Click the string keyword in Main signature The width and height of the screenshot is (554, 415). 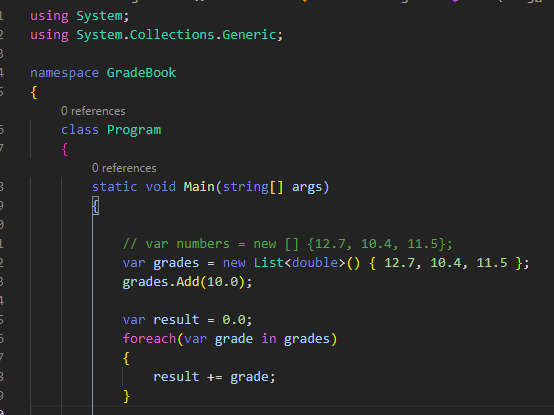(245, 186)
